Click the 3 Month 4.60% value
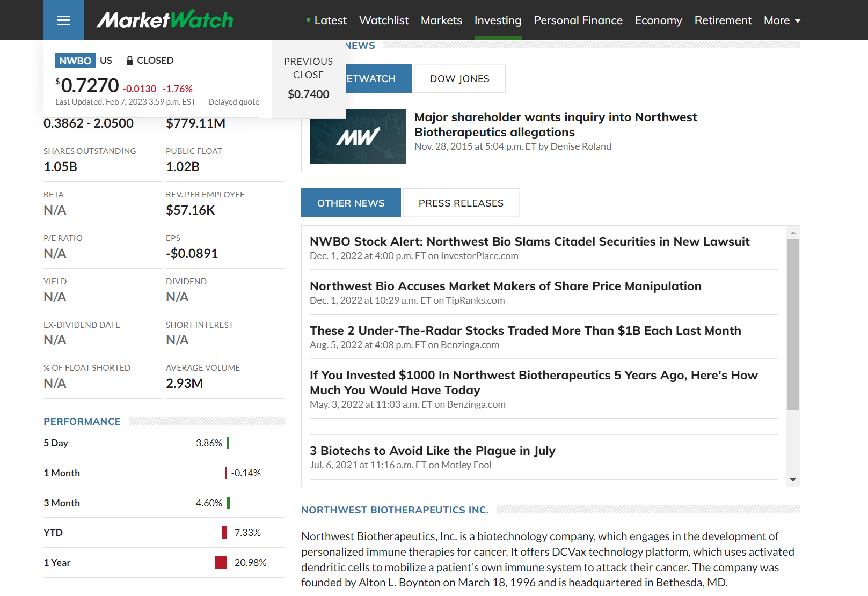The image size is (868, 596). tap(209, 503)
